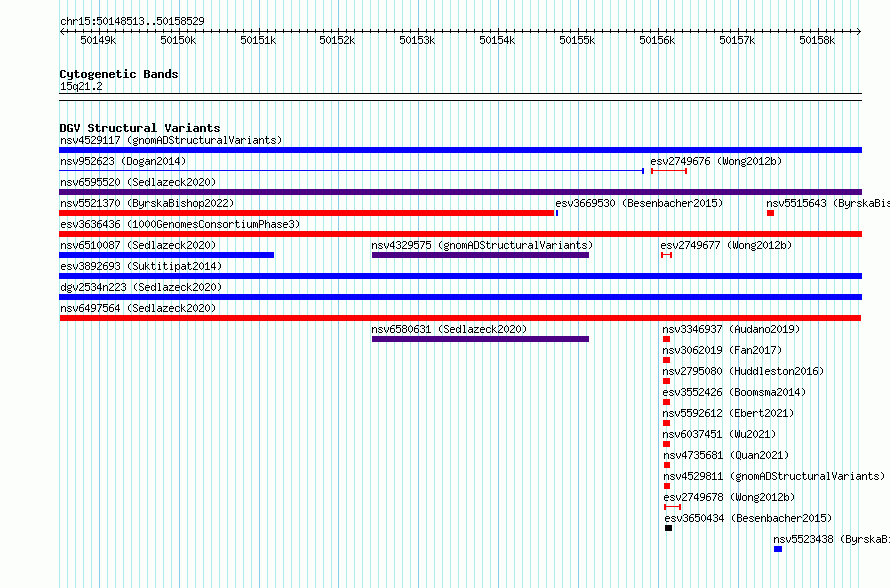Open nsv5521370 (ByrskaBishop2022) label
Image resolution: width=890 pixels, height=588 pixels.
(x=147, y=203)
